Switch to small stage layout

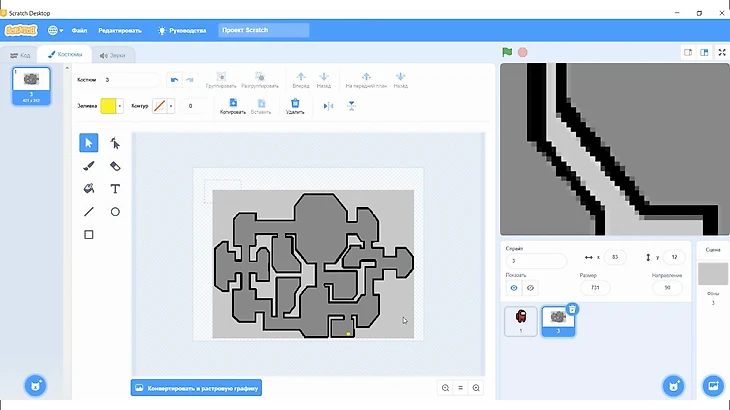(688, 52)
